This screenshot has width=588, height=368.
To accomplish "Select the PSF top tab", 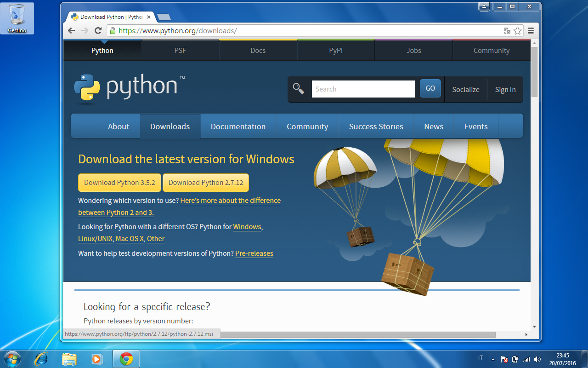I will (180, 51).
